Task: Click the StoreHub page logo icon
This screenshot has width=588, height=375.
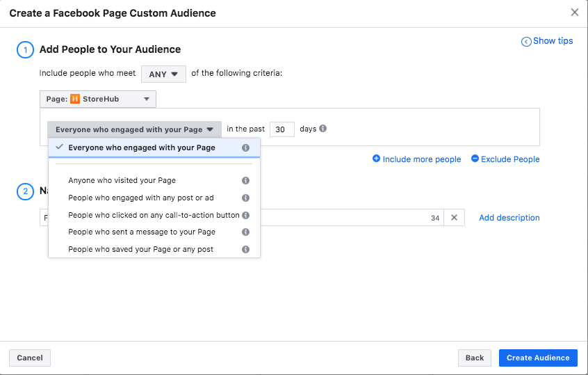Action: click(x=75, y=99)
